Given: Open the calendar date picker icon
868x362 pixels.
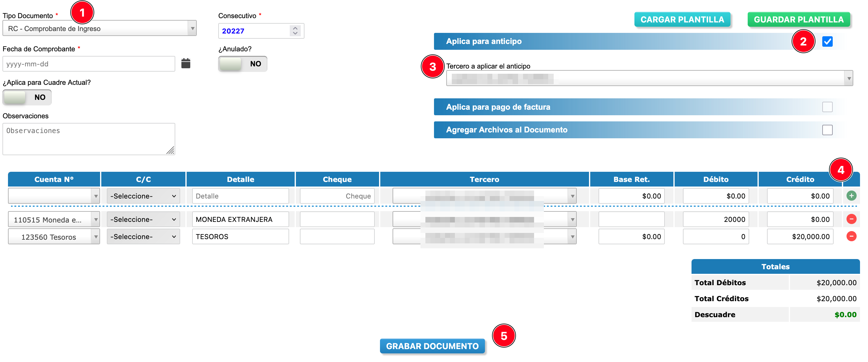Looking at the screenshot, I should click(186, 63).
